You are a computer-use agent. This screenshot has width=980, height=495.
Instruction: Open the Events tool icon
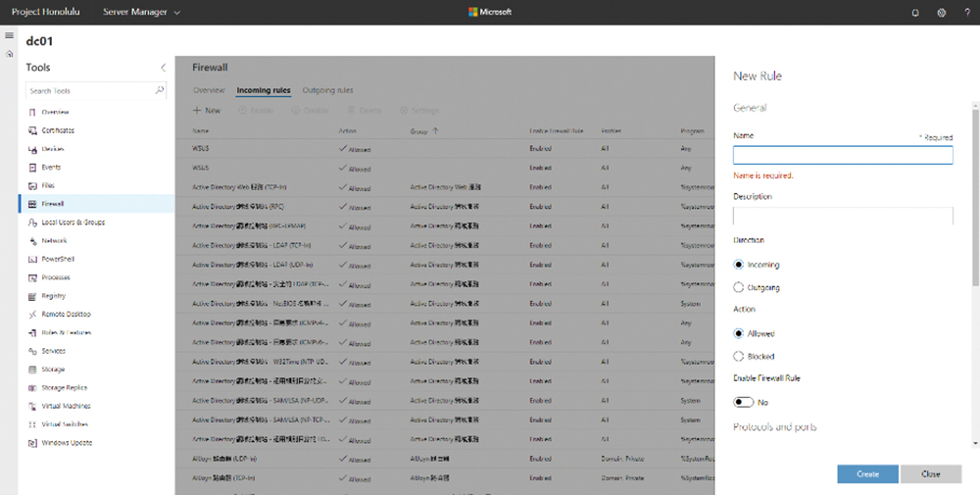[x=32, y=168]
